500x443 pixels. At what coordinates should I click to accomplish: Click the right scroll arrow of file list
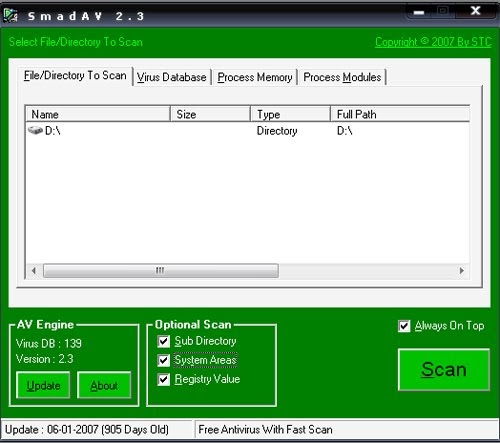point(462,271)
